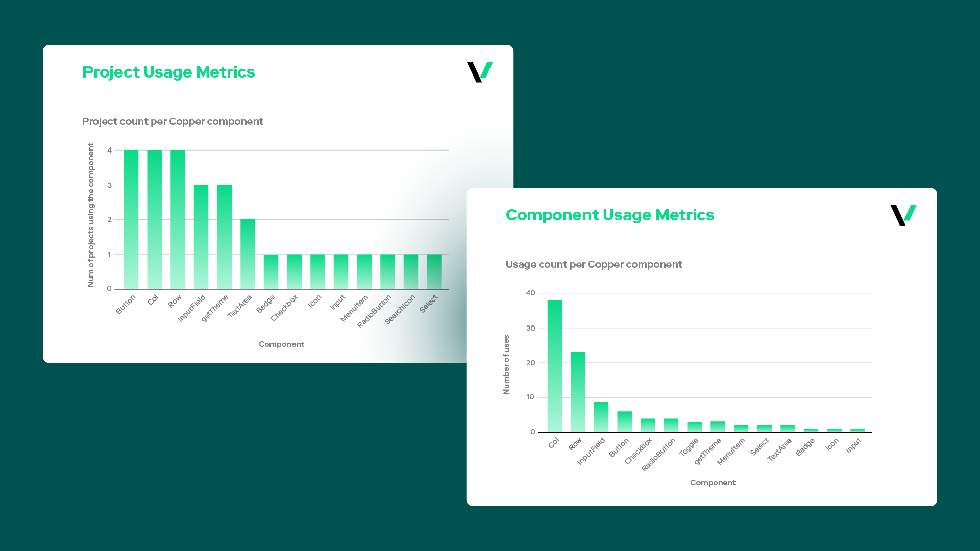This screenshot has height=551, width=980.
Task: Select the Toggle bar in the usage chart
Action: click(x=694, y=426)
